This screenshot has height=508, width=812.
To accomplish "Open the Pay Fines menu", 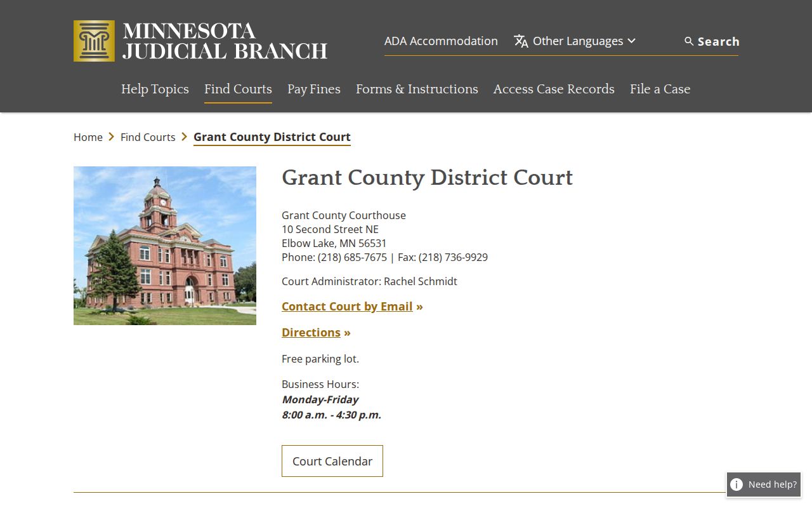I will pos(314,89).
